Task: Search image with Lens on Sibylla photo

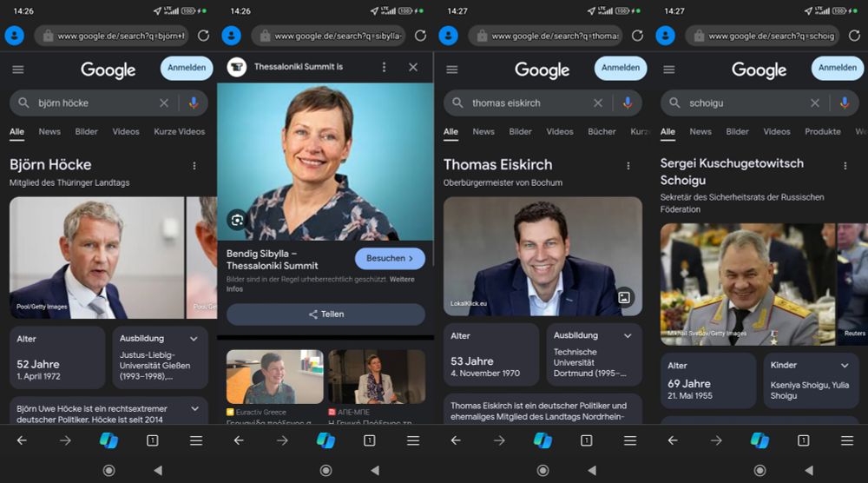Action: [x=237, y=220]
